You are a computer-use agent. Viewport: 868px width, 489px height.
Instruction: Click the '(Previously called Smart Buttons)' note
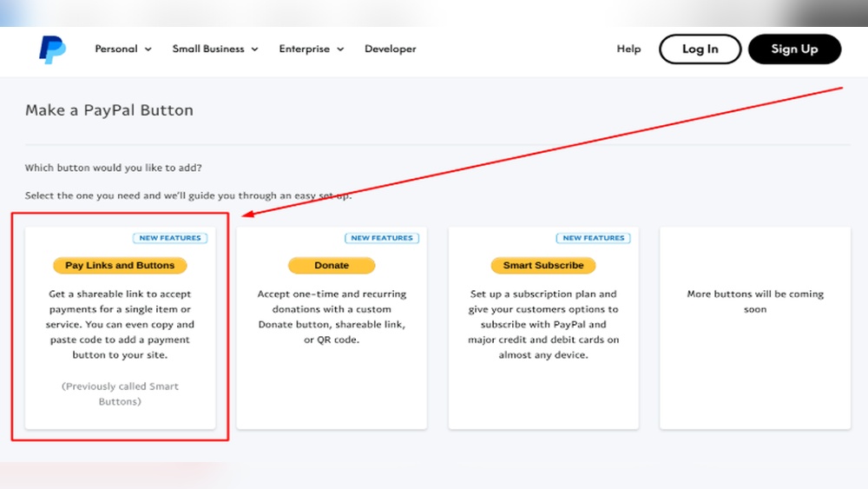(x=120, y=393)
